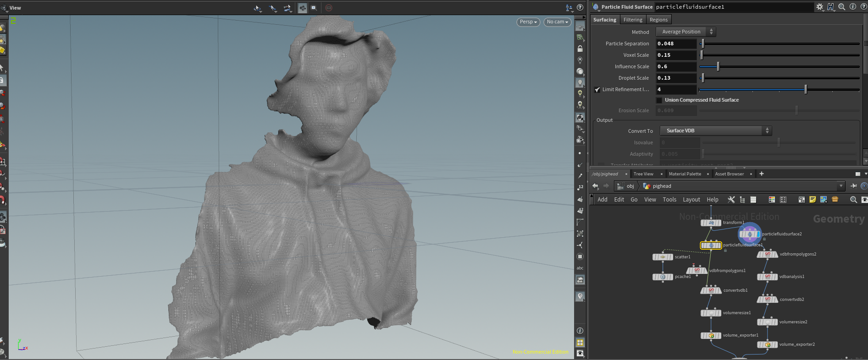Open the Convert To Surface VDB dropdown

click(716, 131)
